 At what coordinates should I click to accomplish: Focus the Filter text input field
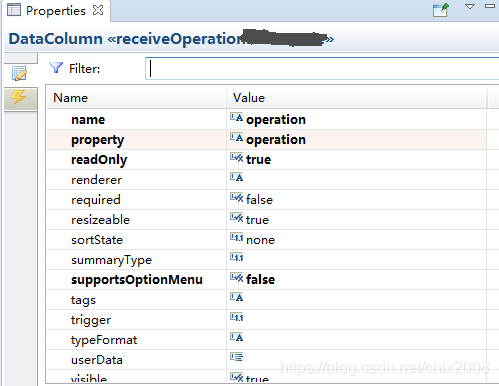click(x=322, y=69)
